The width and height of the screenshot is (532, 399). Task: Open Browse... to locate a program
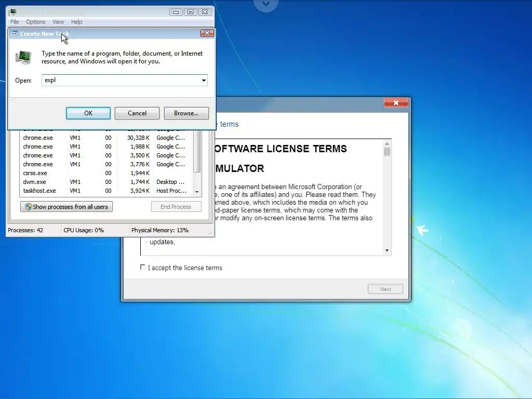click(x=187, y=113)
